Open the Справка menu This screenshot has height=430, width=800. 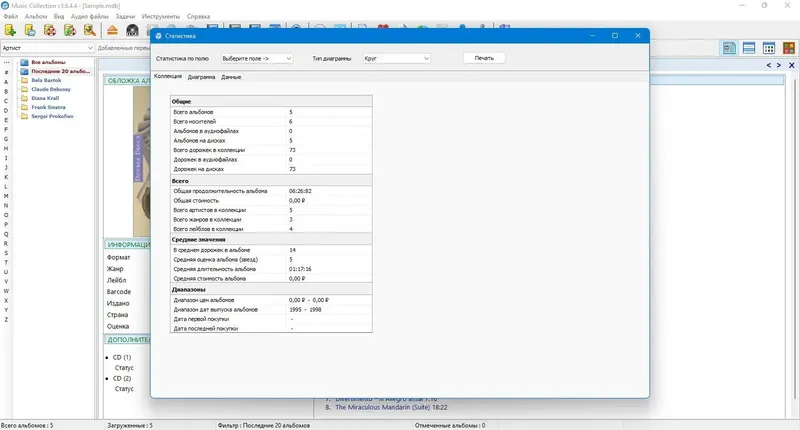198,16
